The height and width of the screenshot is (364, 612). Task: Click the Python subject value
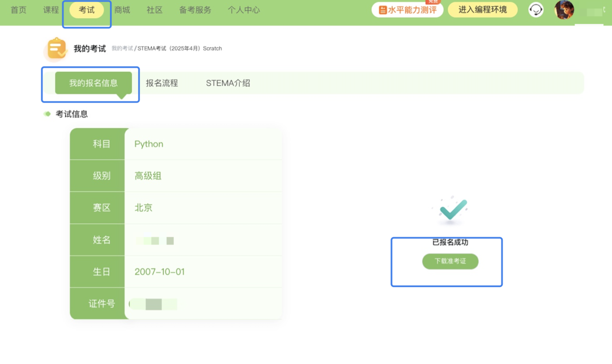148,144
